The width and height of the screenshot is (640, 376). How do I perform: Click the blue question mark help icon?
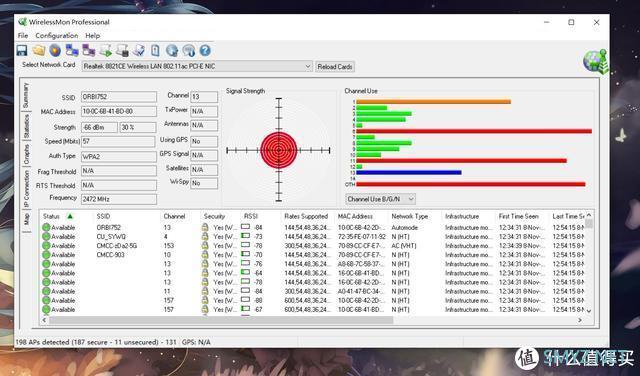point(205,51)
